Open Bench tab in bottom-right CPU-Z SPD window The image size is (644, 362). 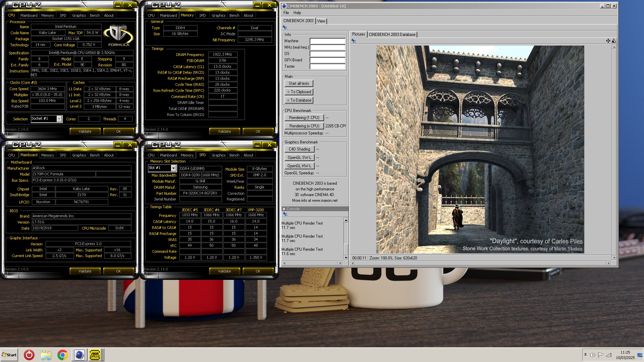click(x=234, y=155)
